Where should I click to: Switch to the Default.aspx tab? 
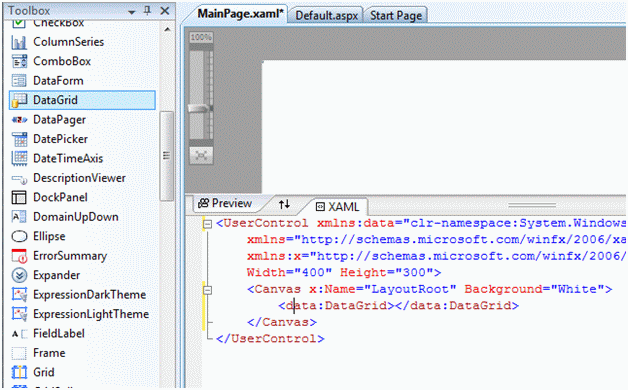click(x=326, y=16)
